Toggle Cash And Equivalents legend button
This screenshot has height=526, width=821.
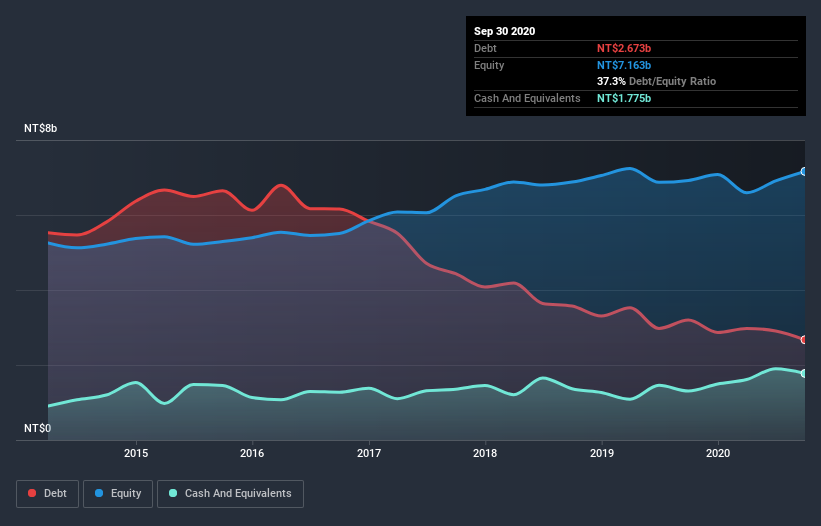pos(230,494)
